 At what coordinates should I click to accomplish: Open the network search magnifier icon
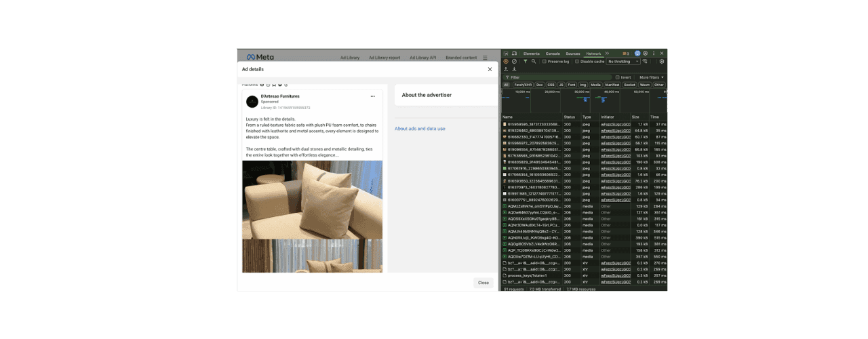click(x=534, y=61)
